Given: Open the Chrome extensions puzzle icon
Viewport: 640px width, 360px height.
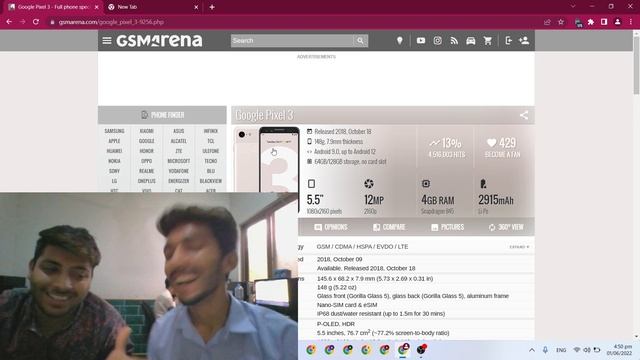Looking at the screenshot, I should 591,22.
